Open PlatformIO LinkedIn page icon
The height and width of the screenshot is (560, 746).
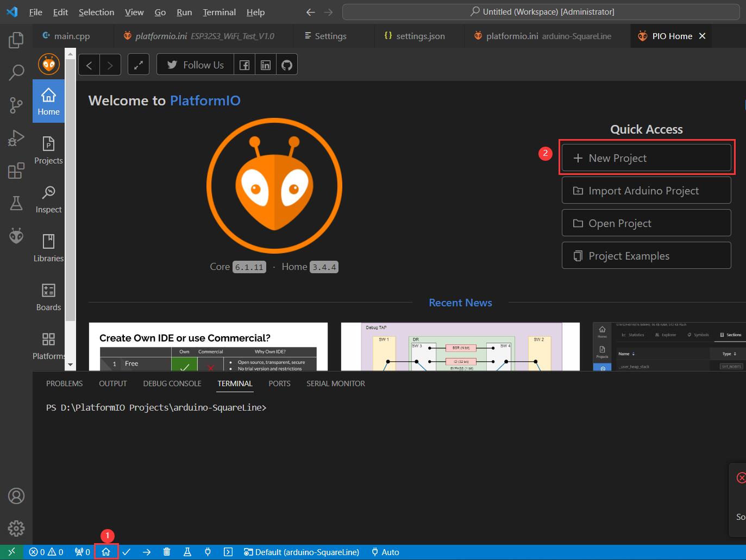click(x=266, y=65)
